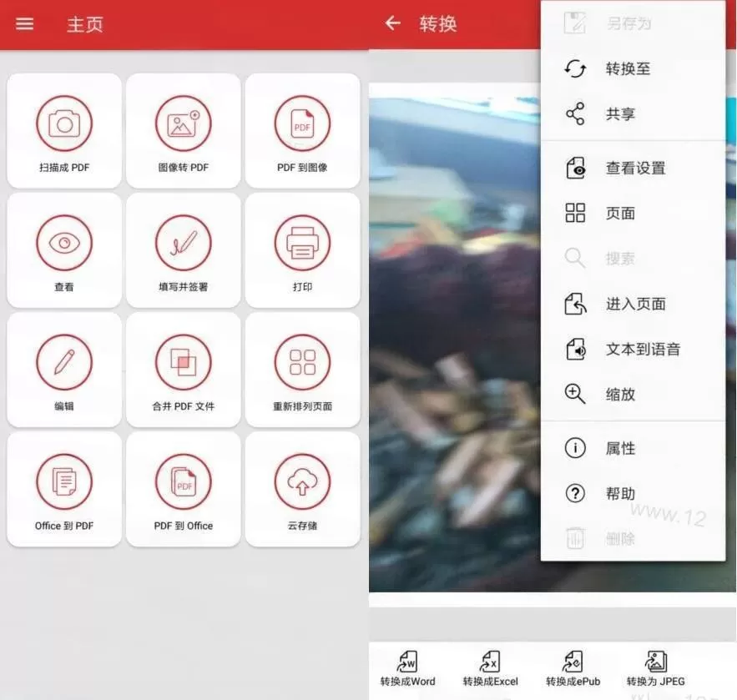Click the 转换 title text
The height and width of the screenshot is (700, 737).
438,23
